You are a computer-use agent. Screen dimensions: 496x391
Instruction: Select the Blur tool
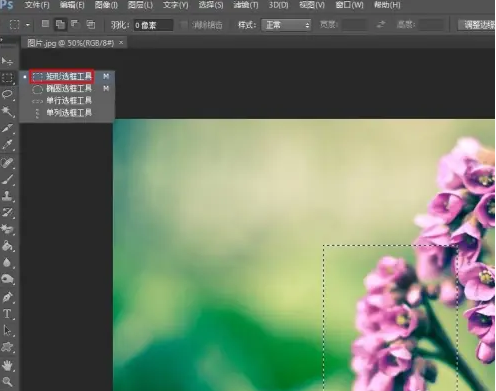(x=7, y=262)
